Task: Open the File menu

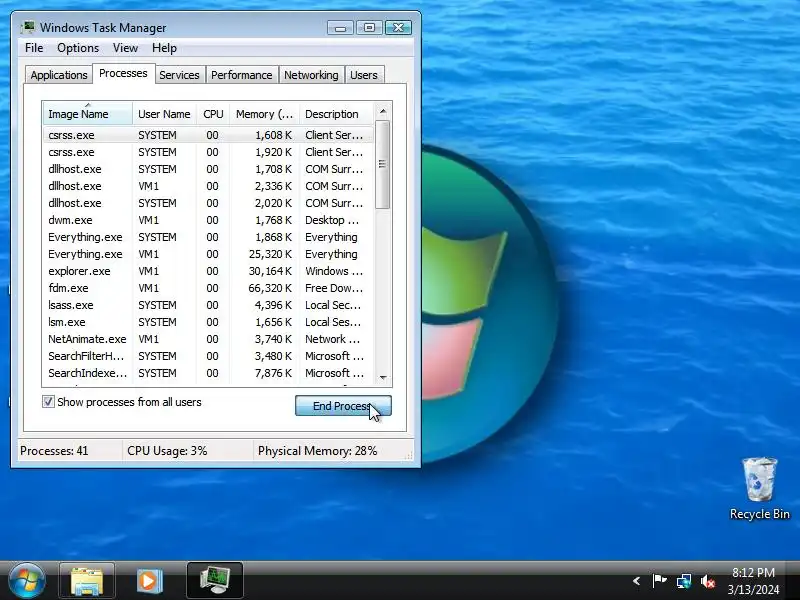Action: coord(34,48)
